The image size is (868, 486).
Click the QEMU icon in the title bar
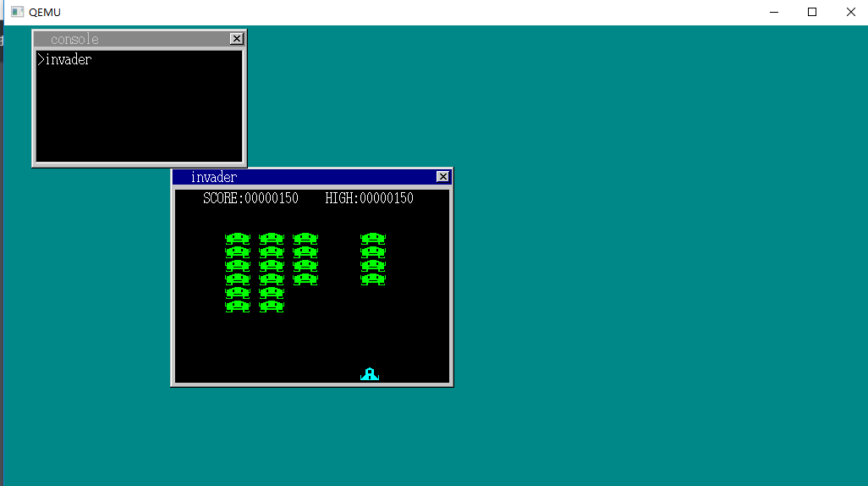click(x=17, y=12)
